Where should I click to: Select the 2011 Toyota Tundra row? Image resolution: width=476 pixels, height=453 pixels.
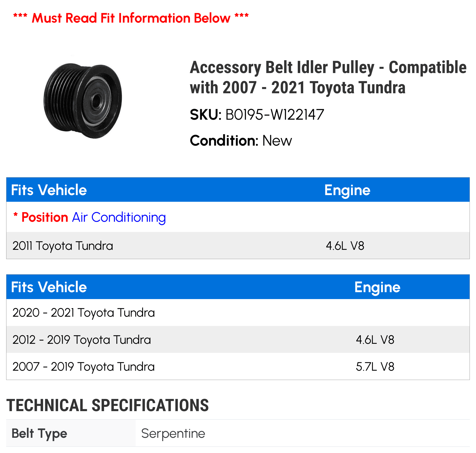point(238,246)
